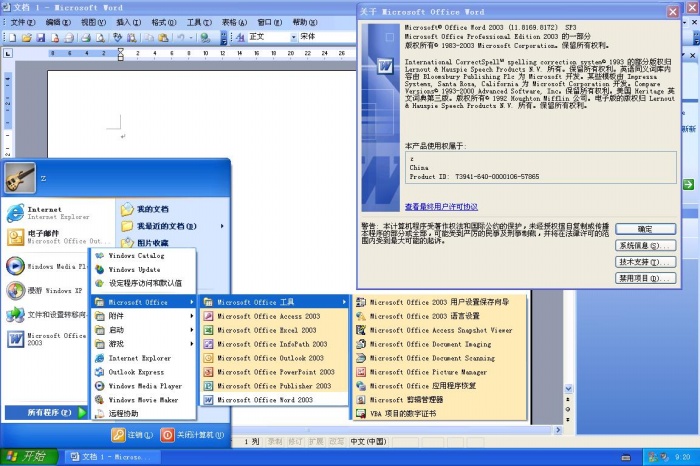700x466 pixels.
Task: Toggle 录制 macro recording in status bar
Action: [275, 441]
